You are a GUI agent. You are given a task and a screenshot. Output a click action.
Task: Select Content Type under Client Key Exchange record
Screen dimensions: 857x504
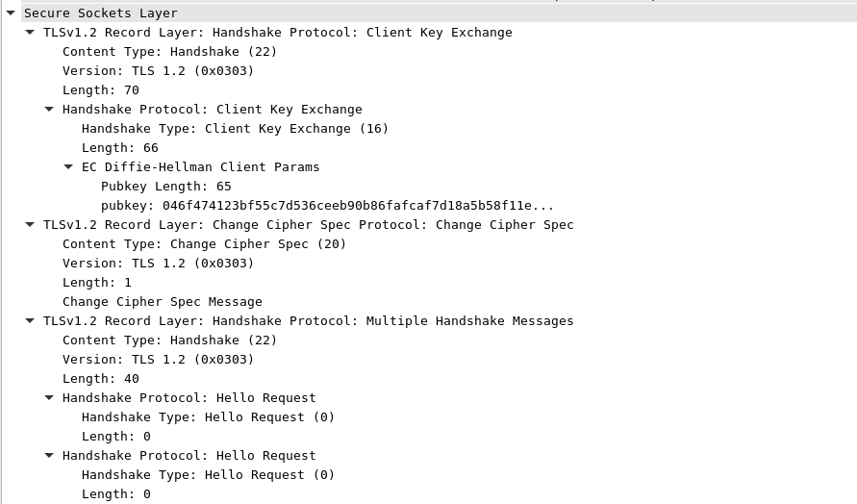click(x=169, y=52)
